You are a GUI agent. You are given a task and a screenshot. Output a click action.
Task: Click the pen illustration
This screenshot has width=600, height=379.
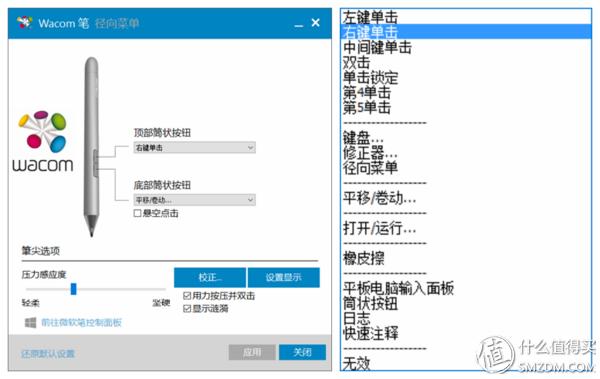pos(91,147)
